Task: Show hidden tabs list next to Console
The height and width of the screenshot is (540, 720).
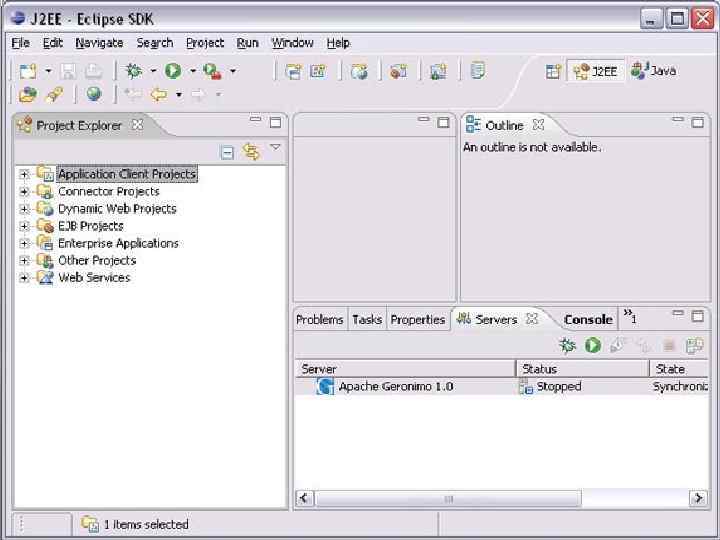Action: (x=630, y=316)
